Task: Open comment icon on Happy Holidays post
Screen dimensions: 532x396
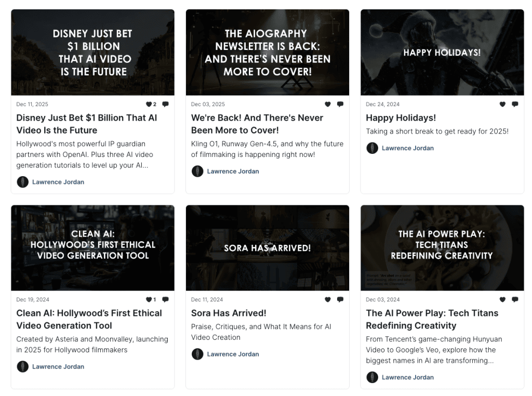Action: click(515, 104)
